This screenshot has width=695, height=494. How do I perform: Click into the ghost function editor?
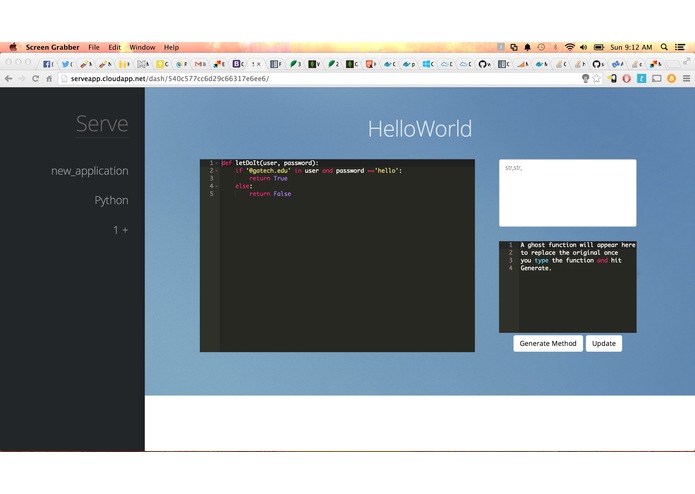[568, 287]
